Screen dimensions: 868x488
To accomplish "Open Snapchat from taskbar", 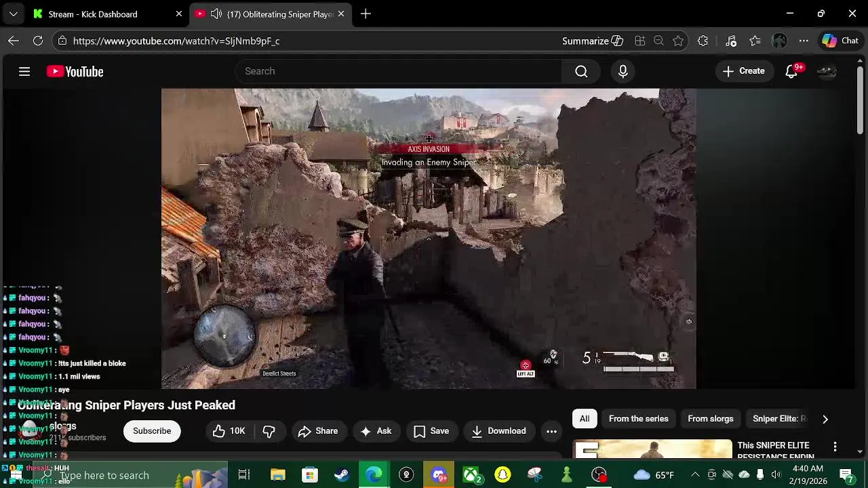I will point(502,475).
